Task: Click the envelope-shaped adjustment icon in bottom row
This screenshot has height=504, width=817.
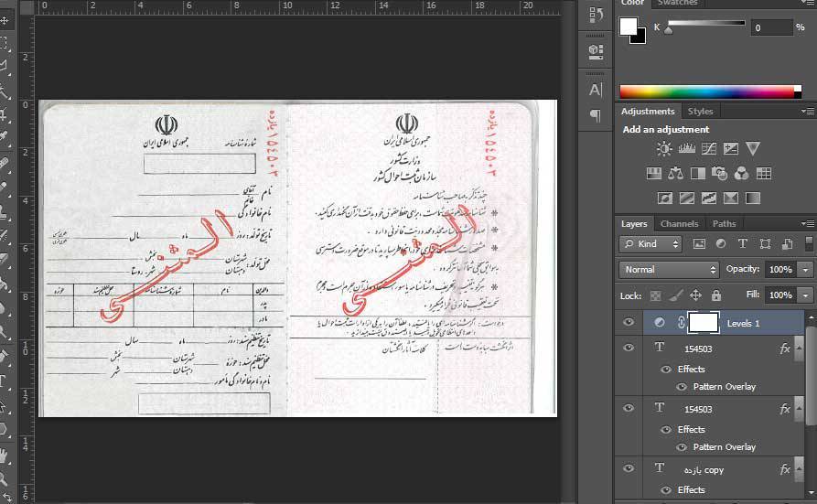Action: click(730, 198)
